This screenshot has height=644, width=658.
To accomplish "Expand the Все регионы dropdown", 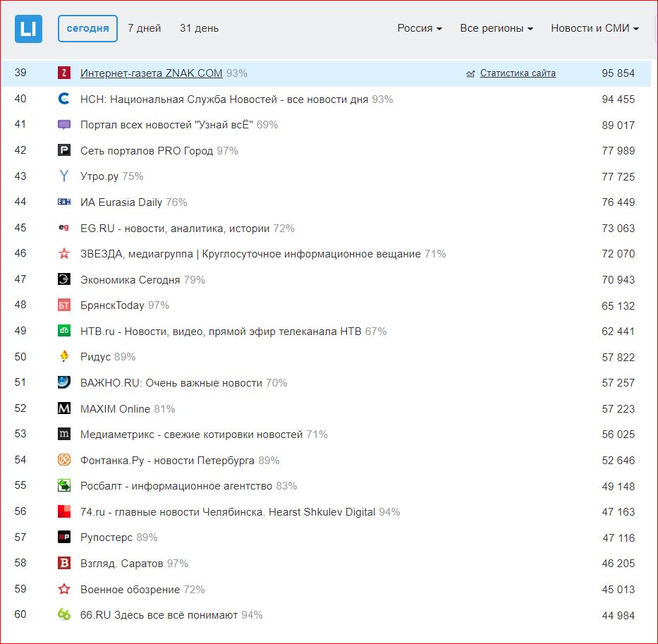I will (496, 29).
